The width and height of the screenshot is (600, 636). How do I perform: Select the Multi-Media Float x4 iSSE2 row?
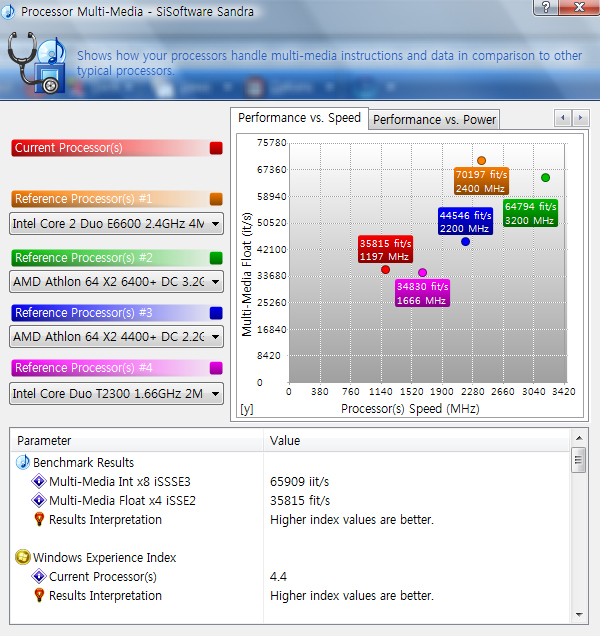pyautogui.click(x=290, y=501)
